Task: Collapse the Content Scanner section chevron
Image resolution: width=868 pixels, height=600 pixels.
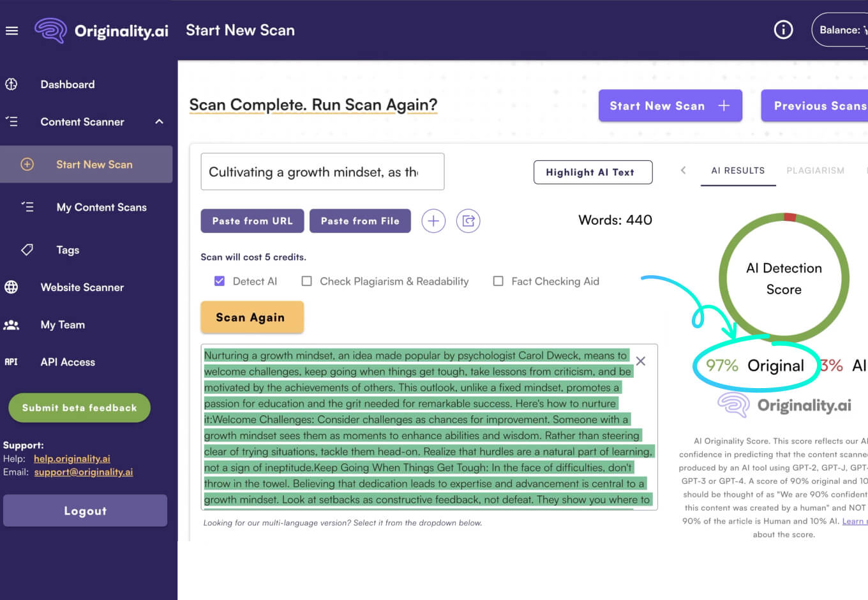Action: click(160, 121)
